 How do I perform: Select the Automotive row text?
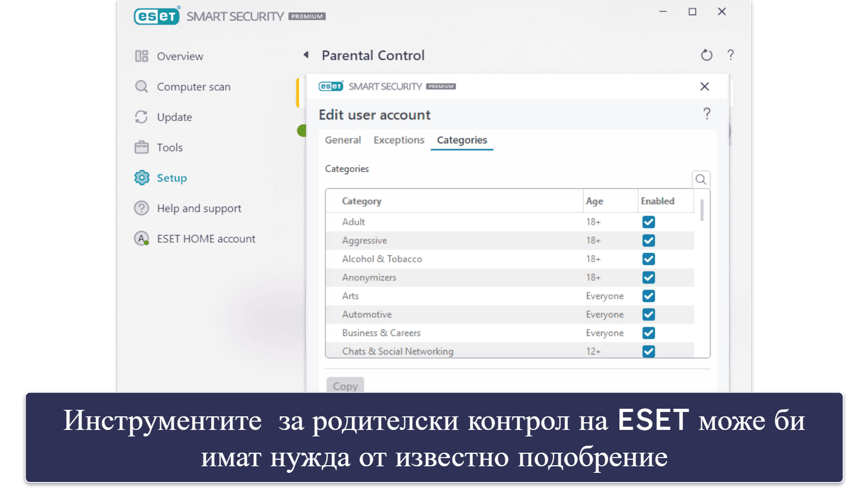click(x=367, y=314)
